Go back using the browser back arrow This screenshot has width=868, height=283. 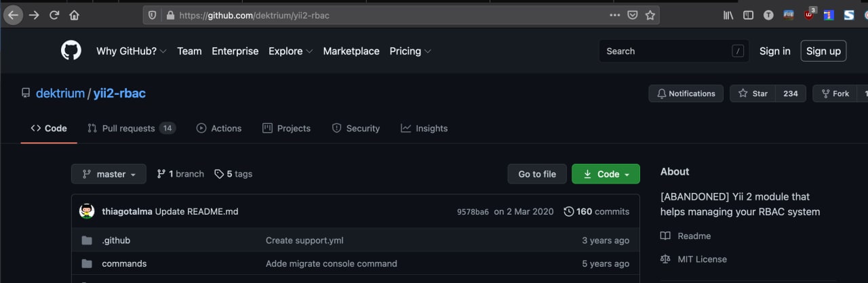pos(13,15)
